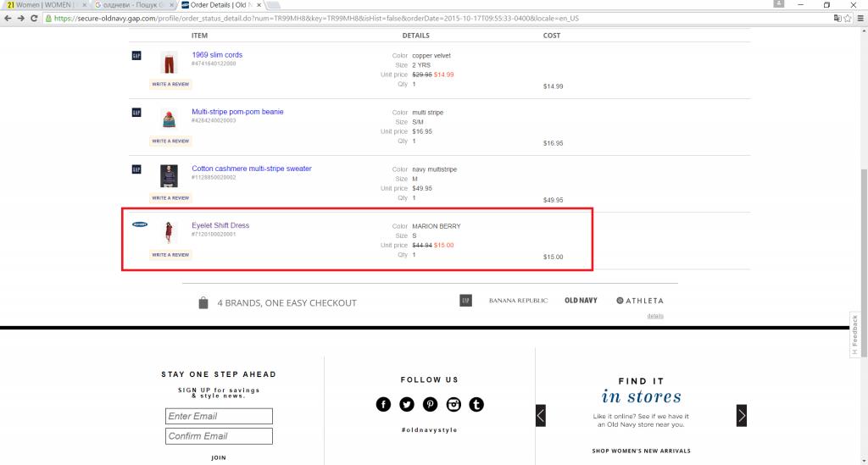This screenshot has width=868, height=465.
Task: Open the #oldnavystyle hashtag link
Action: pyautogui.click(x=430, y=429)
